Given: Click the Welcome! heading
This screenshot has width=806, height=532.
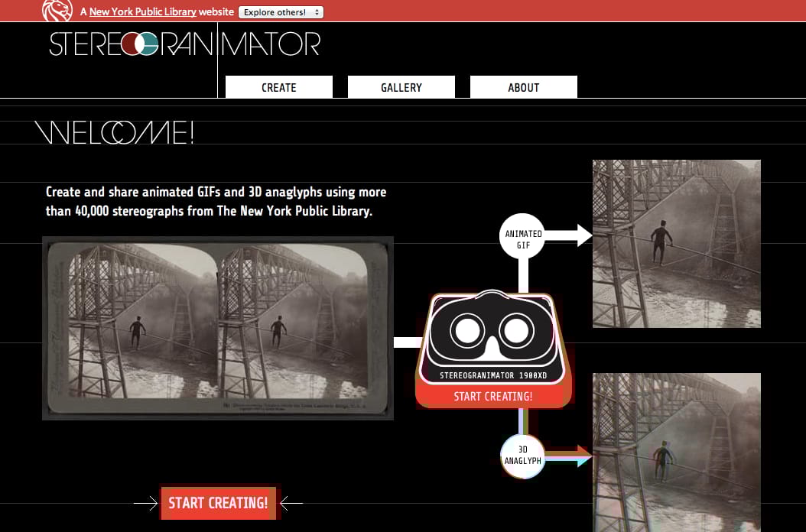Looking at the screenshot, I should tap(114, 132).
